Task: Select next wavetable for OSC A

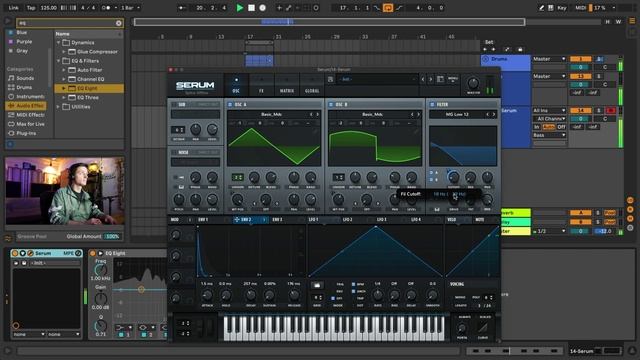Action: coord(317,115)
